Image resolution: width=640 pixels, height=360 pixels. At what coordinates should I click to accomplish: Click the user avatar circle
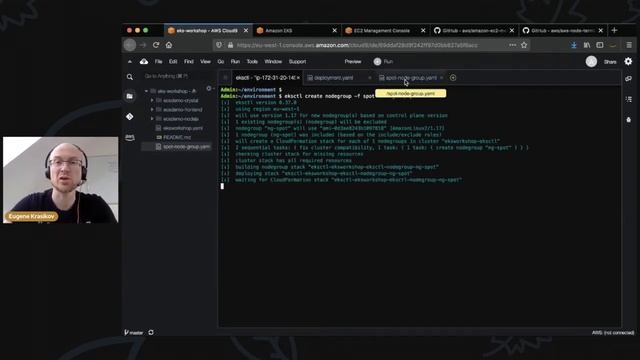point(591,61)
